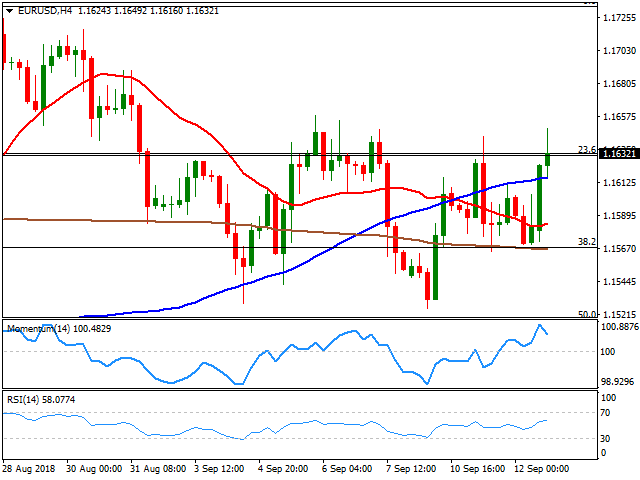Select the 4 Sep 20:00 time marker
The height and width of the screenshot is (480, 640).
click(282, 469)
